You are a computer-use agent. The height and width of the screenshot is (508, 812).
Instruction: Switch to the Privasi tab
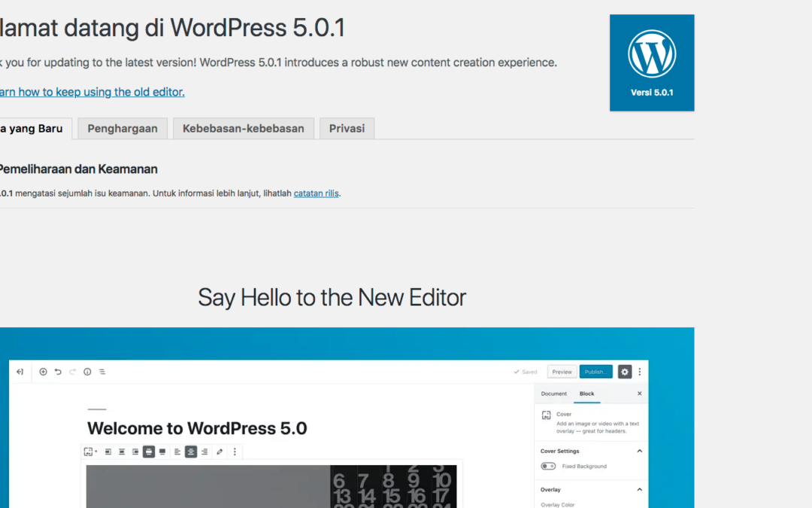click(x=347, y=129)
